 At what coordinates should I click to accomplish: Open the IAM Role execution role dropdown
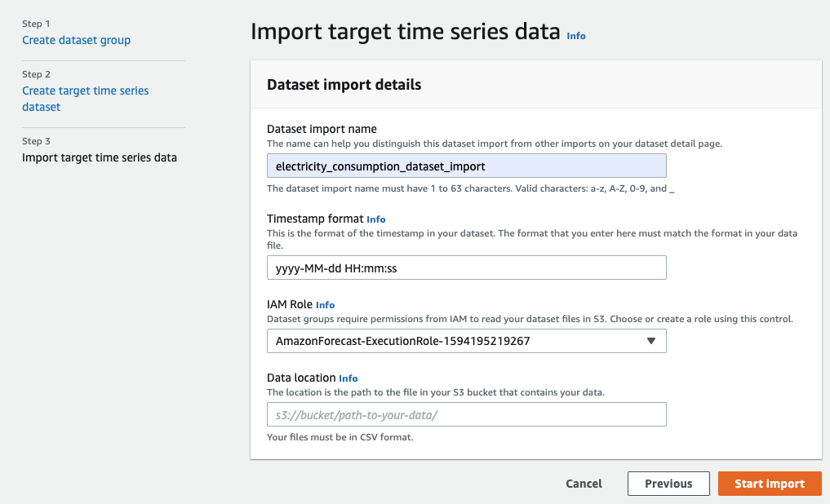click(x=457, y=341)
